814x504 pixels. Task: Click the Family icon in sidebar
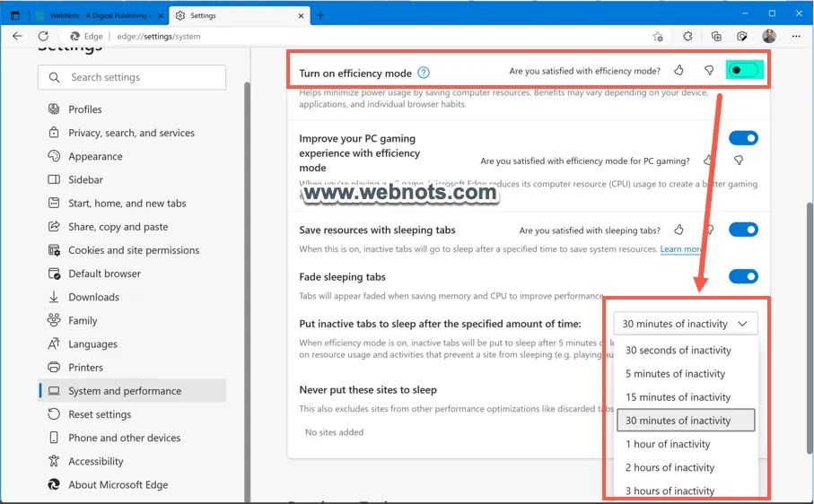[54, 320]
